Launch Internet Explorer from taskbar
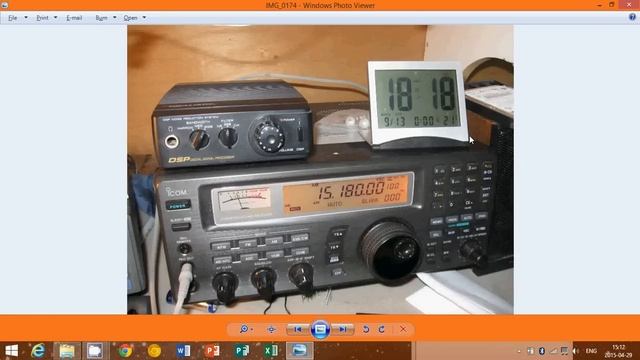Viewport: 640px width, 360px height. click(38, 351)
